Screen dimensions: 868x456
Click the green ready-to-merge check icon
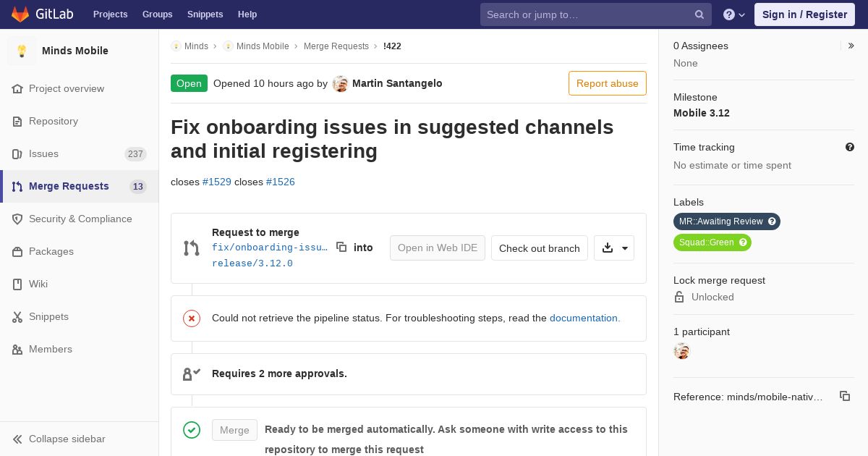point(192,430)
